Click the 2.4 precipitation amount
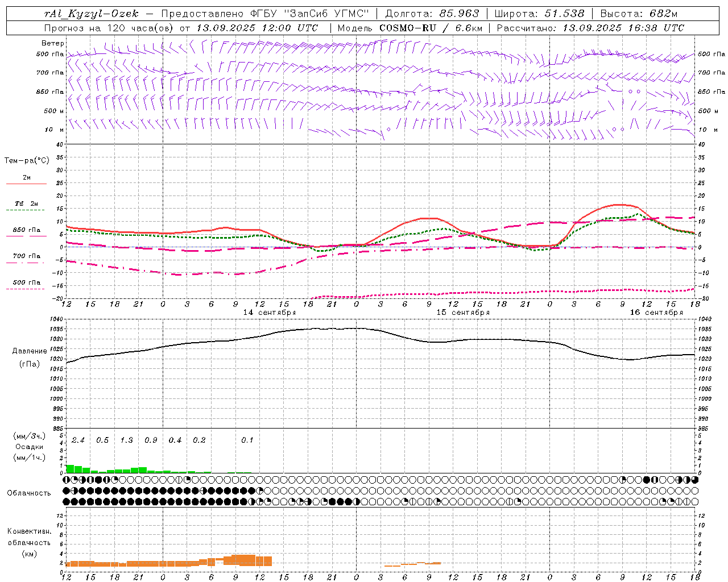Viewport: 728px width, 582px height. (78, 440)
